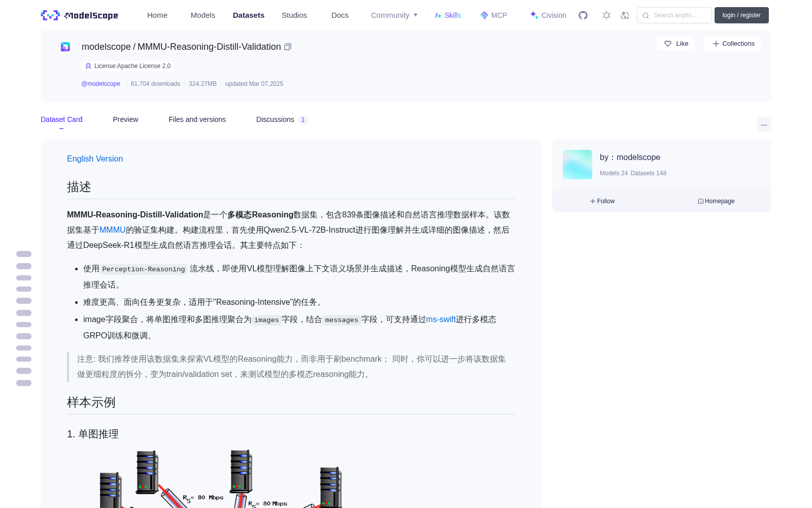The width and height of the screenshot is (812, 508).
Task: Go to the Home page
Action: (x=157, y=15)
